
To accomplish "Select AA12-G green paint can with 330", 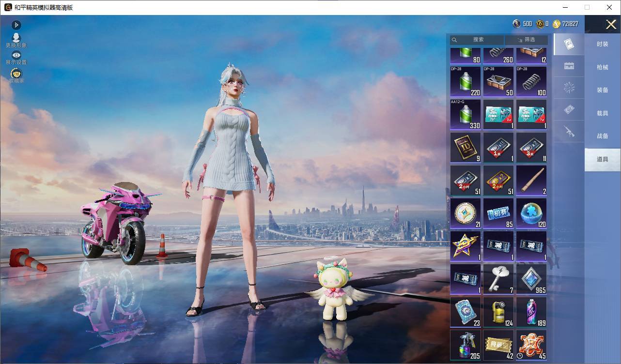I will (466, 114).
